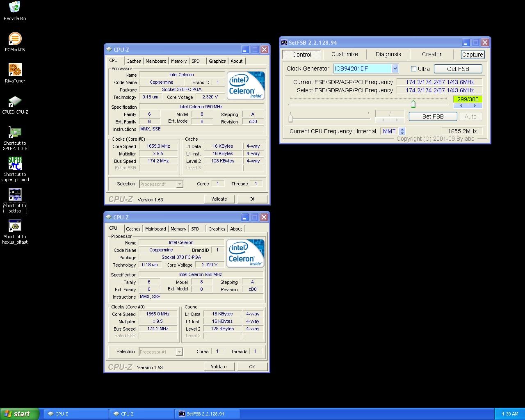Expand the Clock Generator ICS94201DF dropdown
The image size is (525, 420).
click(x=395, y=68)
